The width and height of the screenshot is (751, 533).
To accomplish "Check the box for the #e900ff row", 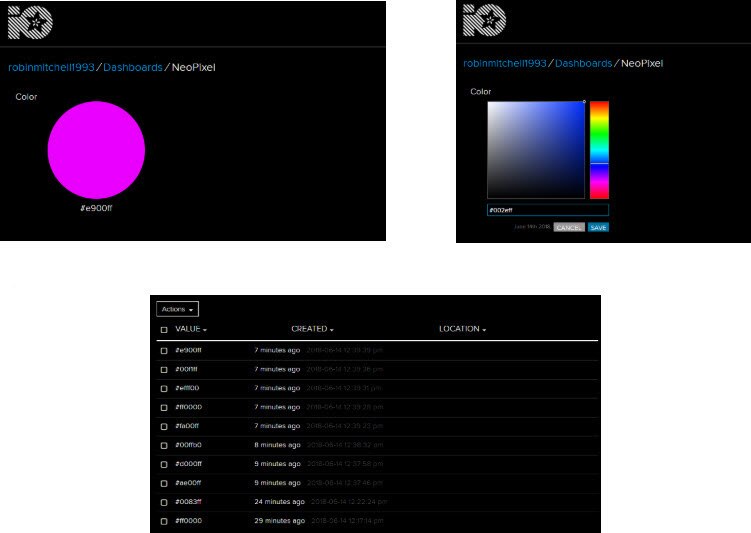I will pos(164,351).
